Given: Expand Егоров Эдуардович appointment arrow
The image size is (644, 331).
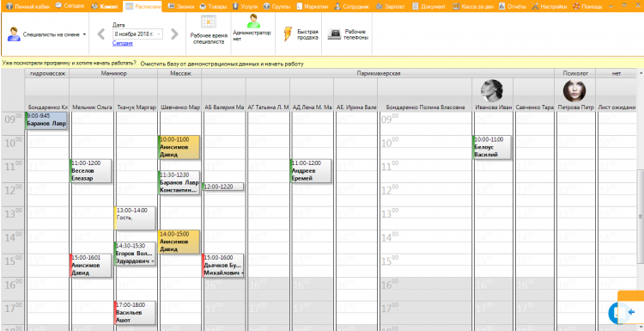Looking at the screenshot, I should point(153,261).
